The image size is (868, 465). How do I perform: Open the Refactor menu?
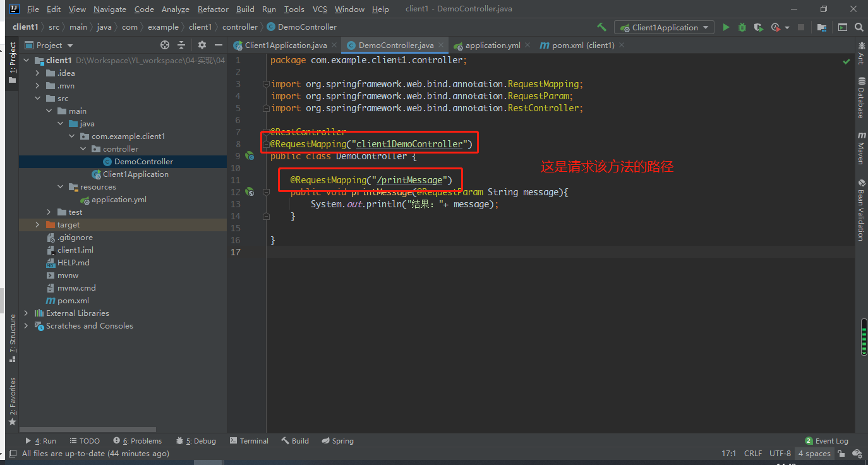pos(213,9)
